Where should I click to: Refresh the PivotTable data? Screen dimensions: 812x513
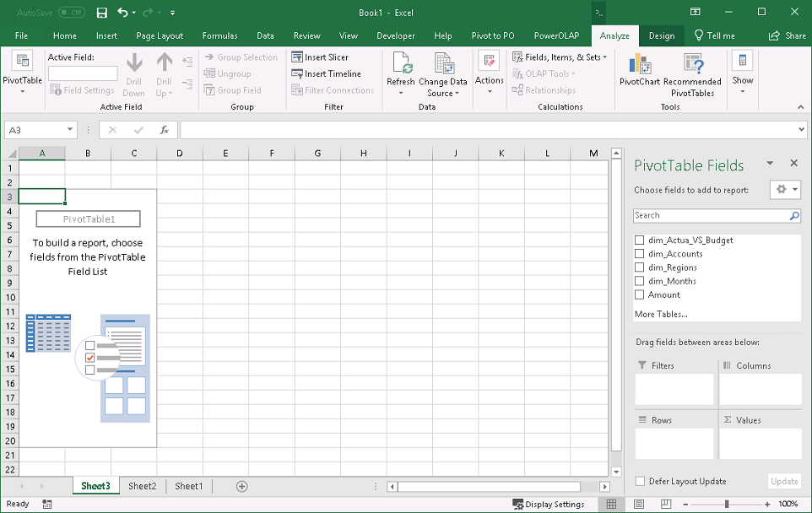click(401, 73)
